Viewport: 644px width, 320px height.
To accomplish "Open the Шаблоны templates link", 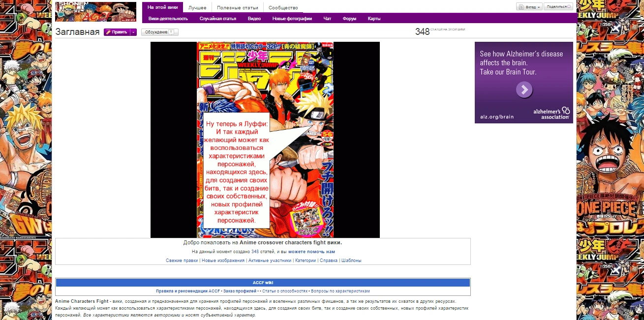I will [x=351, y=261].
